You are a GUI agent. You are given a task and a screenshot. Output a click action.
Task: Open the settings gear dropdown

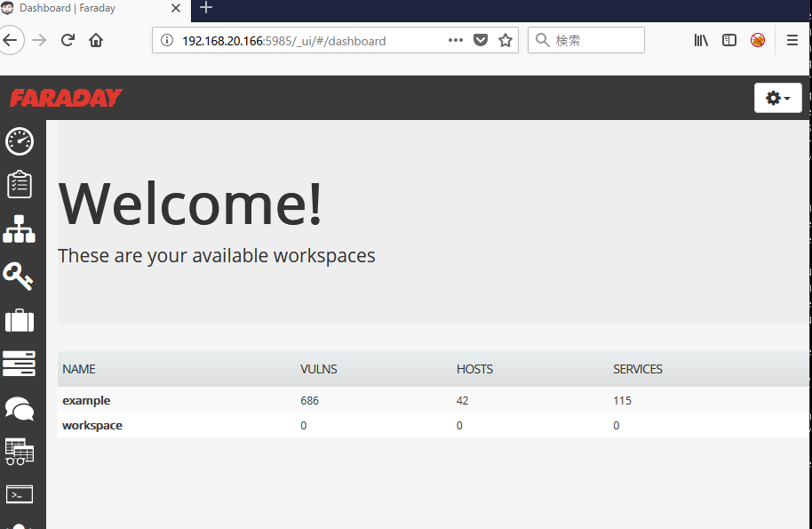(778, 98)
